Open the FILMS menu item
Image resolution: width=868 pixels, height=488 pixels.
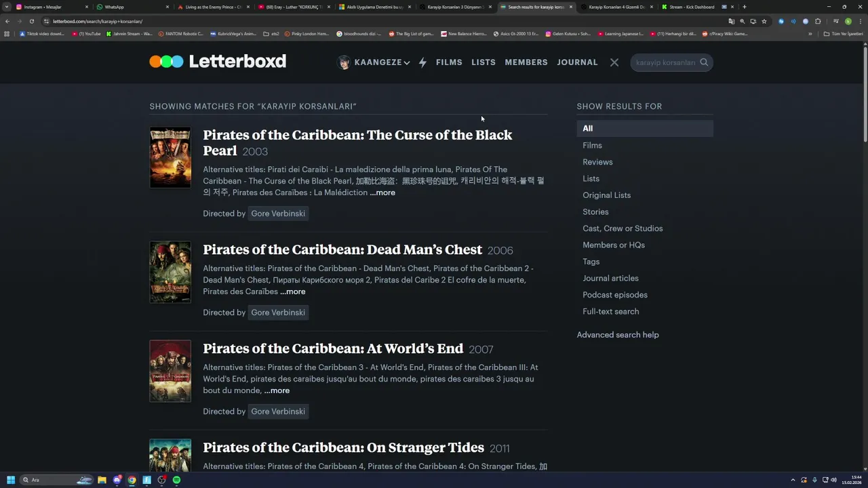pyautogui.click(x=449, y=62)
